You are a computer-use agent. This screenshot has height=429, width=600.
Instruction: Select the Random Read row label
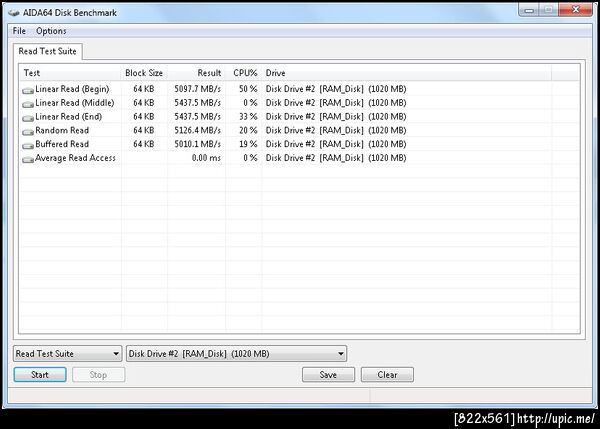pos(62,130)
